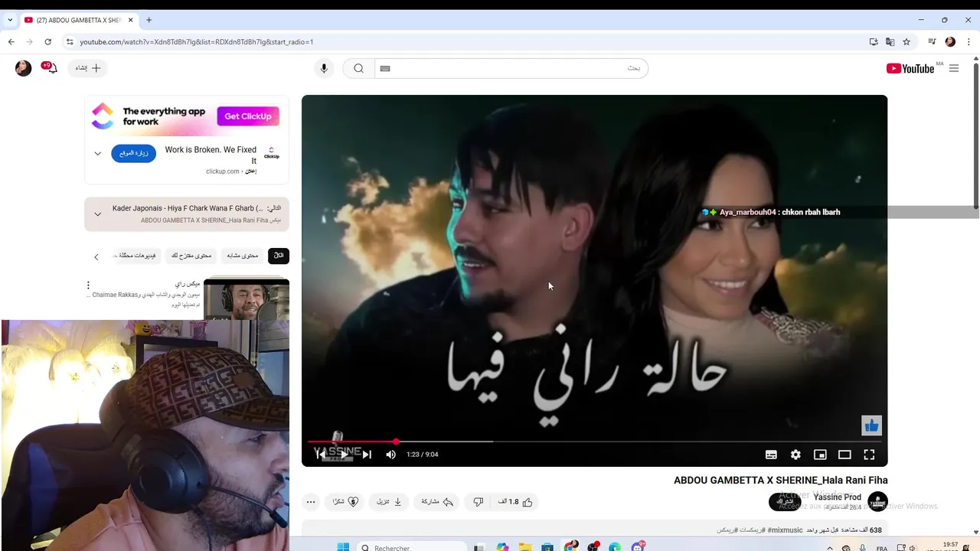This screenshot has height=551, width=980.
Task: Click the YouTube search input field
Action: coord(511,68)
